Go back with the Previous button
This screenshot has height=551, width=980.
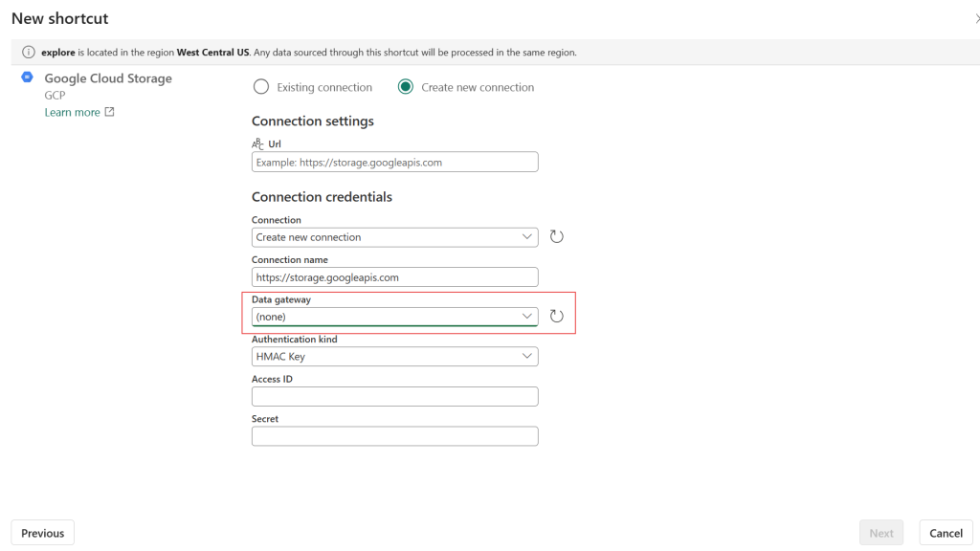coord(42,533)
